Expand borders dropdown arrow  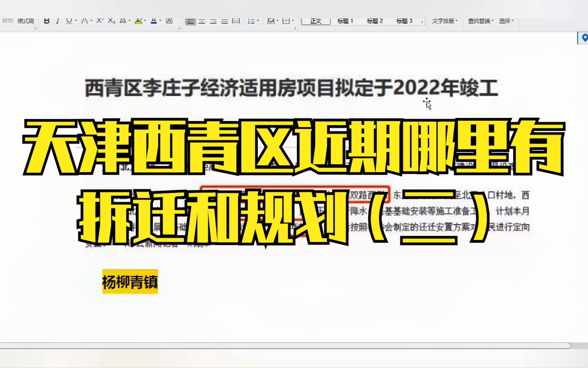tap(293, 21)
